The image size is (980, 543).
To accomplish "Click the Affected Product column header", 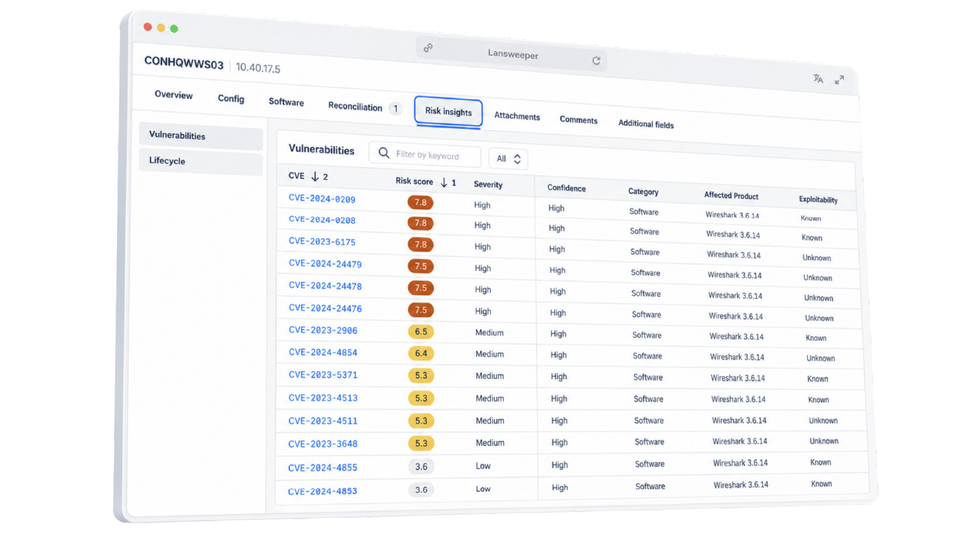I will 731,196.
